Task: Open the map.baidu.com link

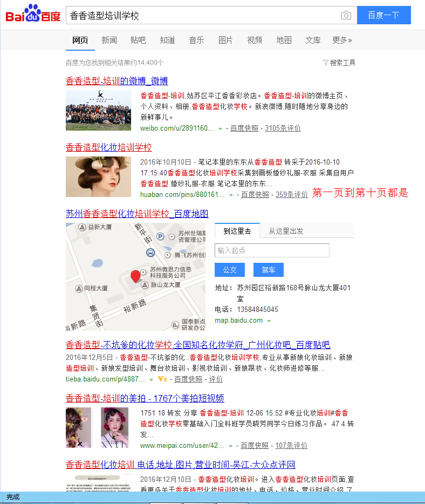Action: [239, 321]
